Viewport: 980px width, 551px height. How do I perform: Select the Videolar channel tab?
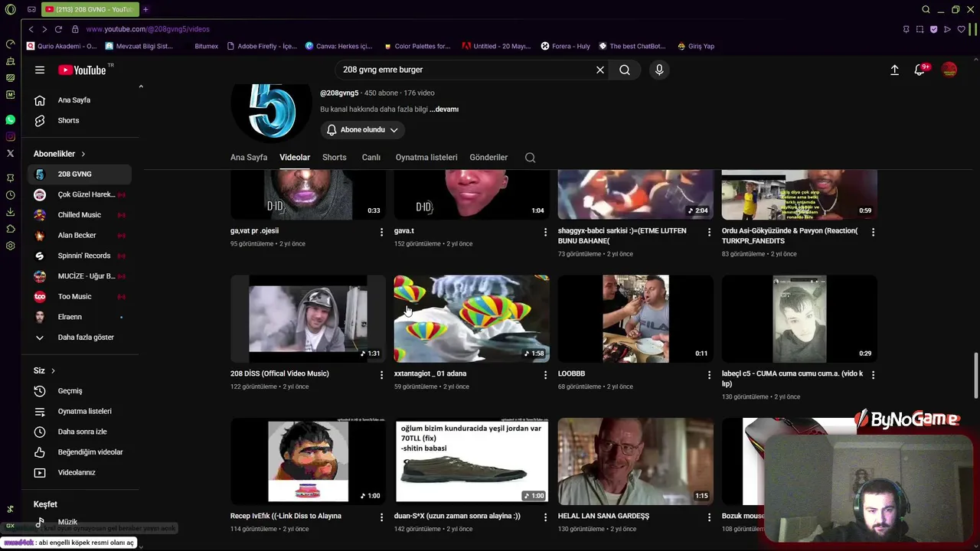[x=295, y=158]
